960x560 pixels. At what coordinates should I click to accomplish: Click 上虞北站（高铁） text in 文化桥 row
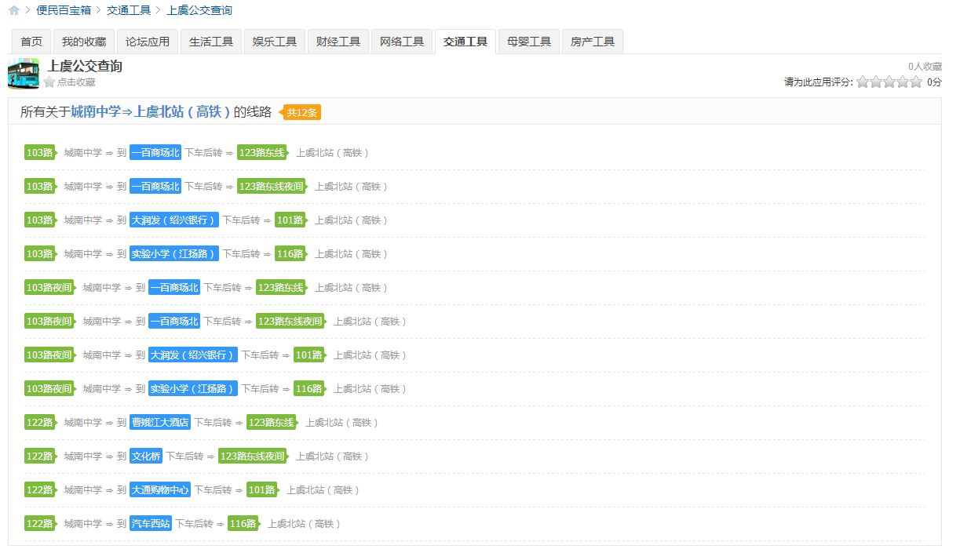pyautogui.click(x=332, y=456)
